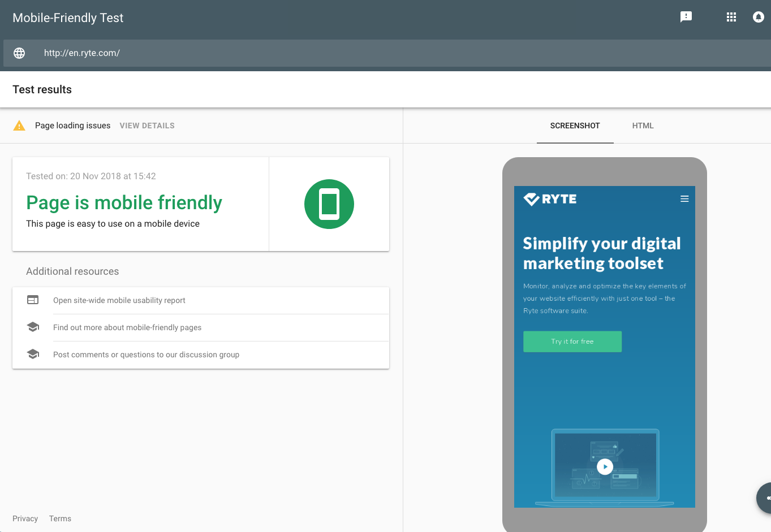
Task: Click the yellow warning triangle icon
Action: pyautogui.click(x=19, y=126)
